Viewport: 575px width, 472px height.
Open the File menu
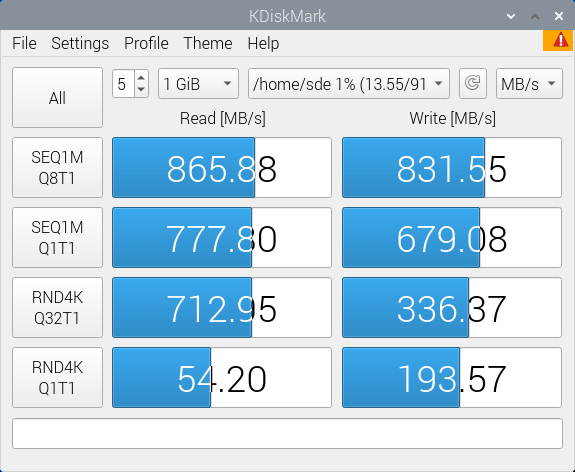(24, 43)
